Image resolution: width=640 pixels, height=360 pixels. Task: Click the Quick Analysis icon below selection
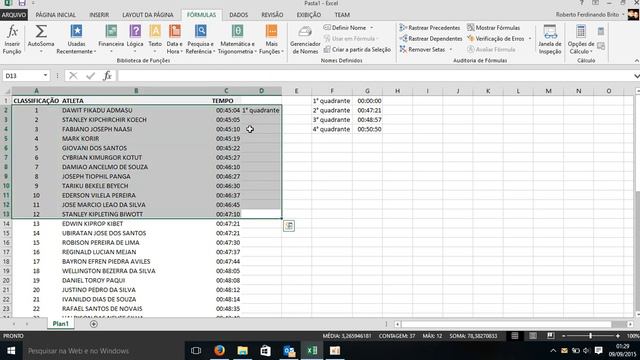(289, 226)
